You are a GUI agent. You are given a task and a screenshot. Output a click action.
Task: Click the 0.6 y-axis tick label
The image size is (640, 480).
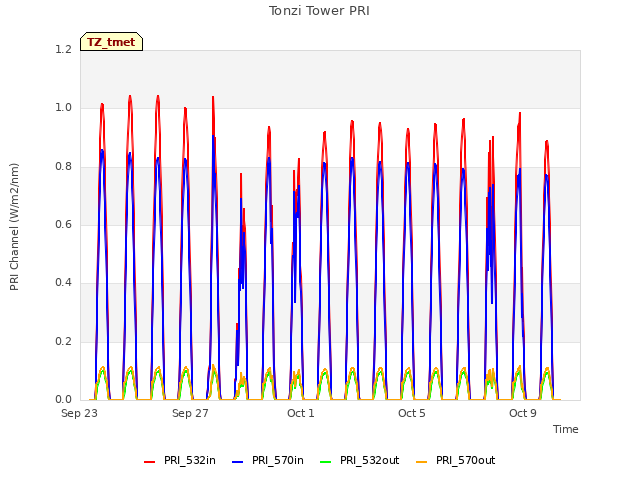(63, 224)
